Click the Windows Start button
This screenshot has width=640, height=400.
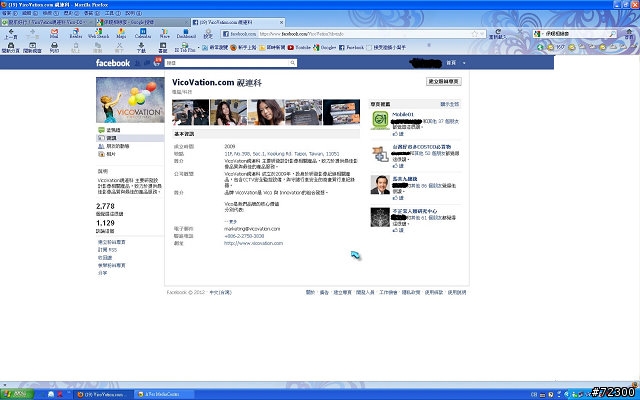17,394
